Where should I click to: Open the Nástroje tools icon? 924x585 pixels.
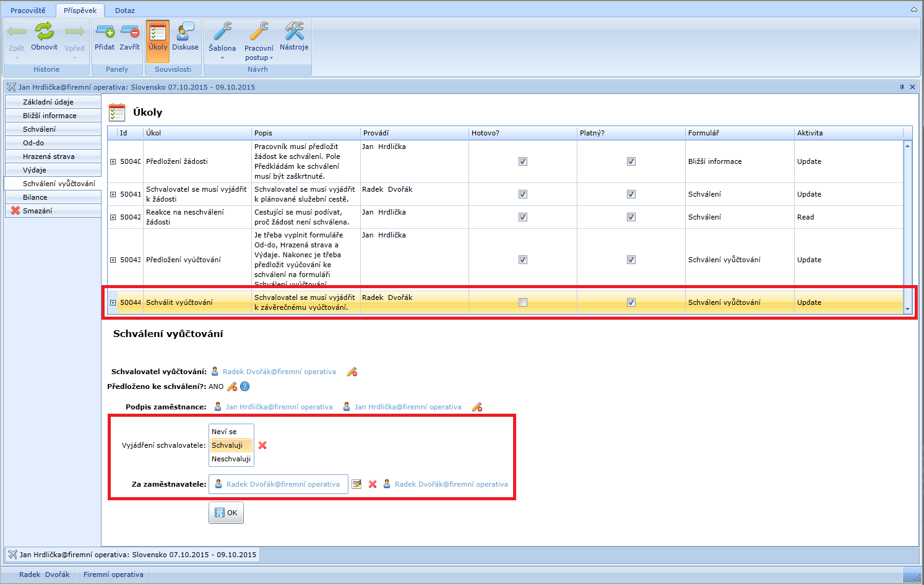click(x=294, y=32)
